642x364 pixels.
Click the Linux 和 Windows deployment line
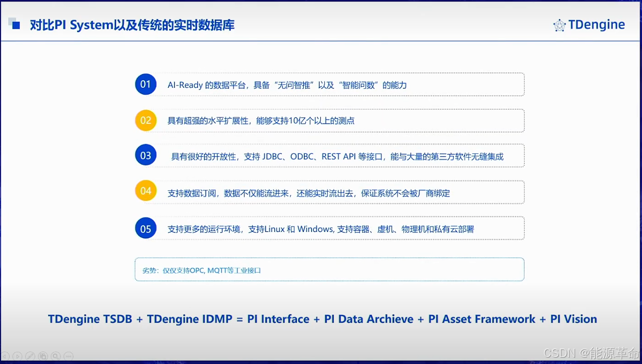click(321, 229)
